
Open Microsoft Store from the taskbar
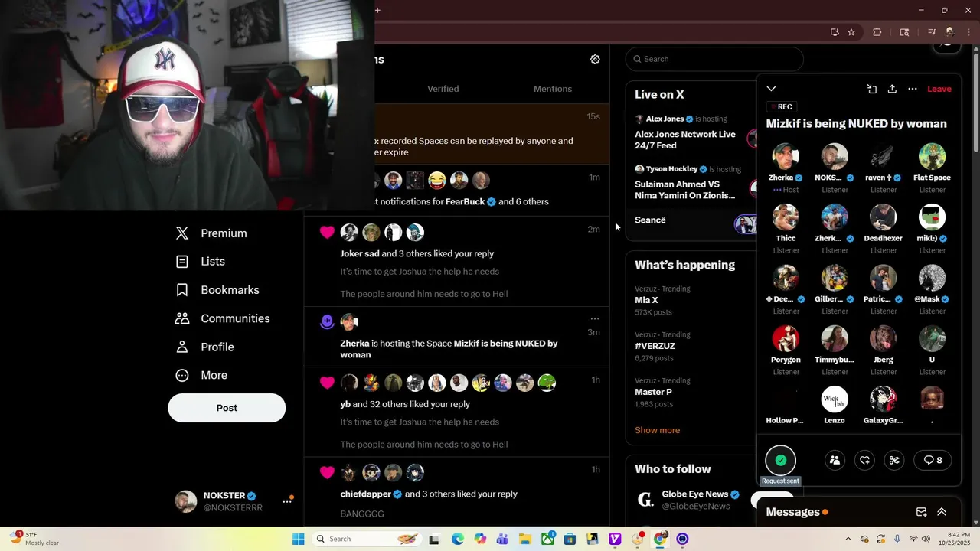point(570,539)
